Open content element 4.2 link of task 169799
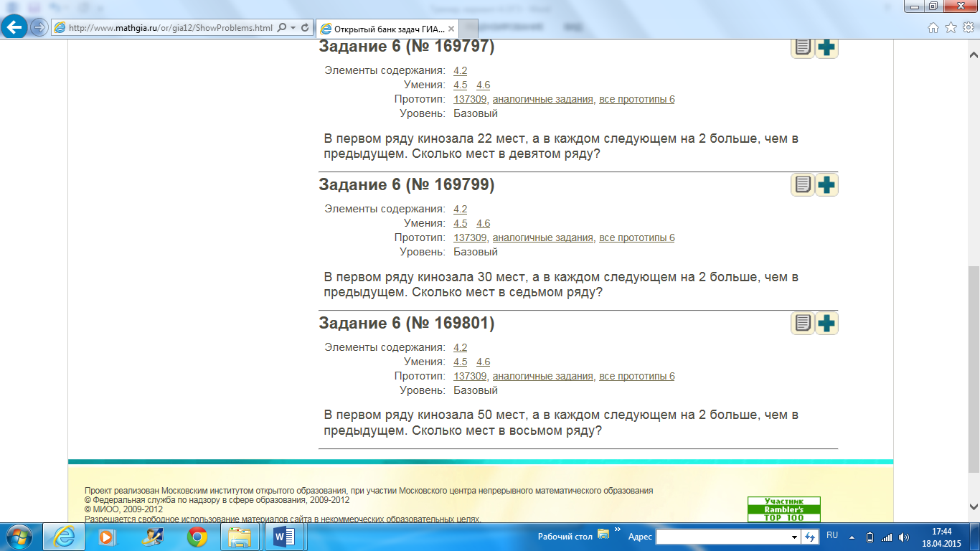The image size is (980, 551). point(461,209)
